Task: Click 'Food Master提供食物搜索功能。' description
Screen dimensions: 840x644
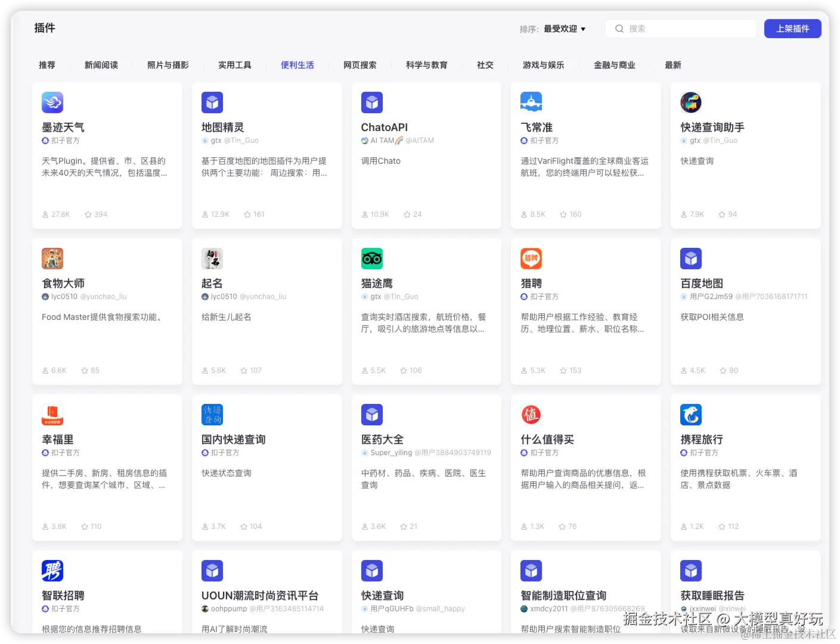Action: pyautogui.click(x=103, y=317)
